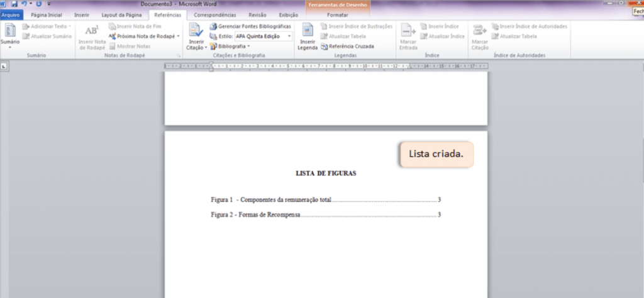Click Inserir Índice de Ilustrações
The width and height of the screenshot is (644, 298).
click(356, 26)
